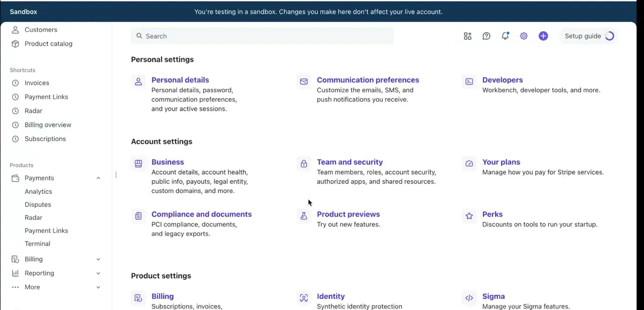Screen dimensions: 644x310
Task: Open Customers in the sidebar
Action: [41, 30]
